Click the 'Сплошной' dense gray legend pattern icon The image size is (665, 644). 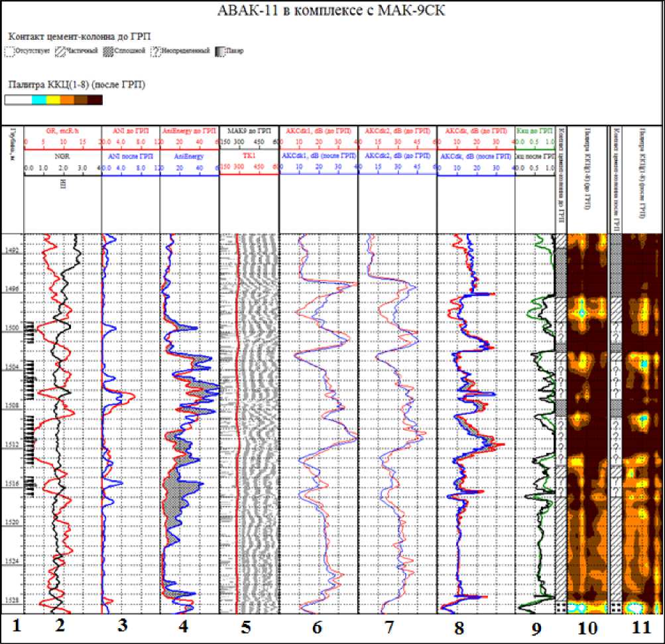[x=109, y=52]
